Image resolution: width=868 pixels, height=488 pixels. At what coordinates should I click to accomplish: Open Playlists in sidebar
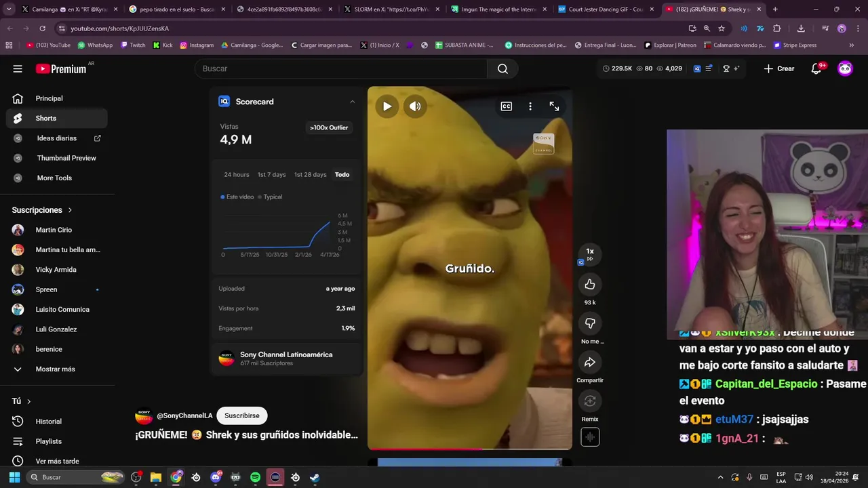click(57, 441)
